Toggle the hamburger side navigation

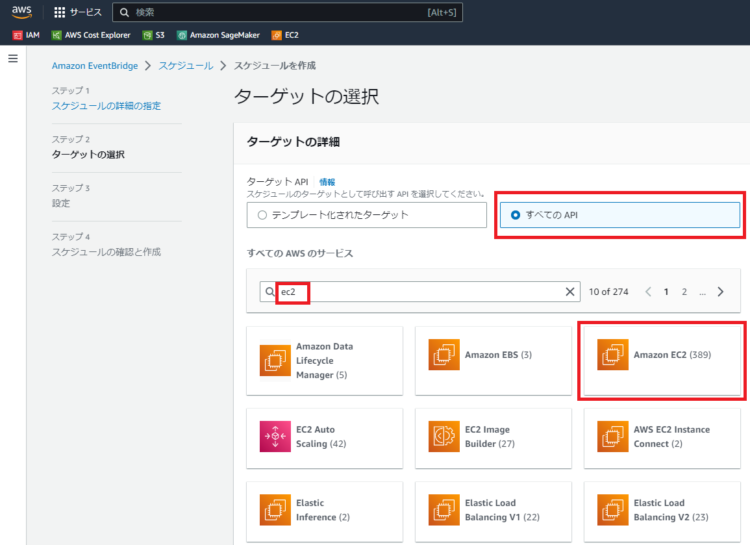(x=13, y=58)
